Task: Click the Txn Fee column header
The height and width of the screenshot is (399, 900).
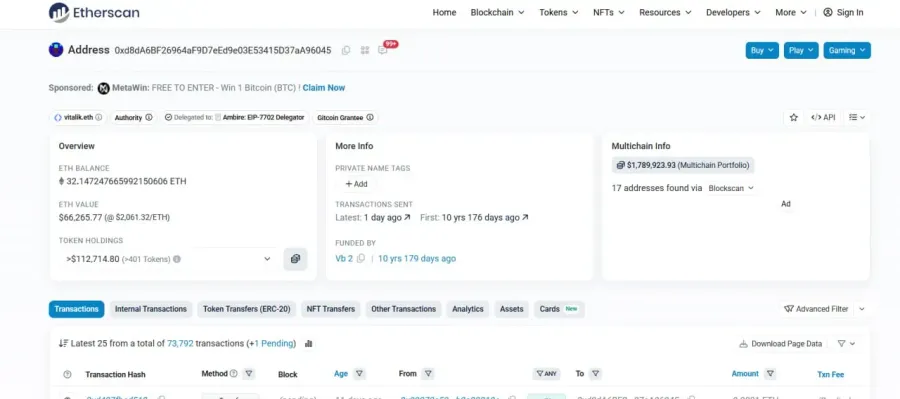Action: click(x=831, y=374)
